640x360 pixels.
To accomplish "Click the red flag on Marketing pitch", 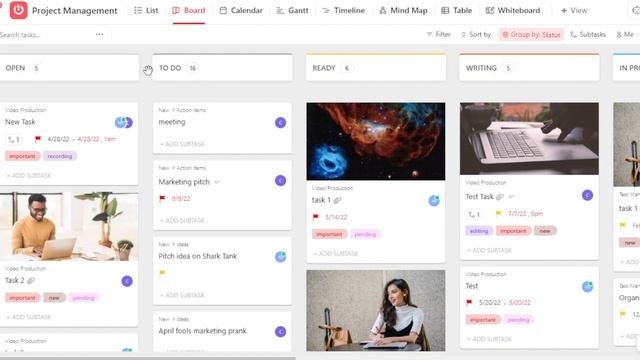I will click(162, 198).
